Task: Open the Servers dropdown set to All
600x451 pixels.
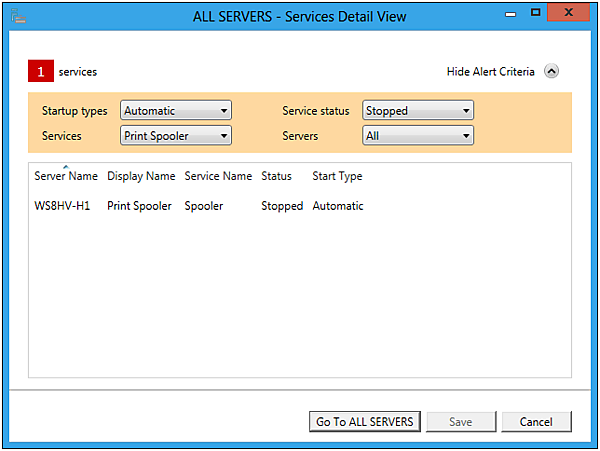Action: 418,135
